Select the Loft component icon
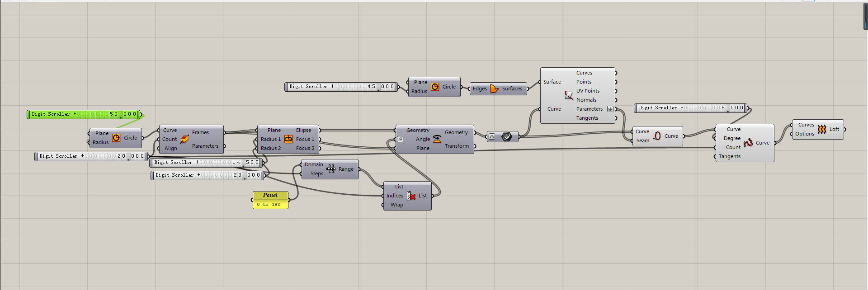 pyautogui.click(x=821, y=129)
